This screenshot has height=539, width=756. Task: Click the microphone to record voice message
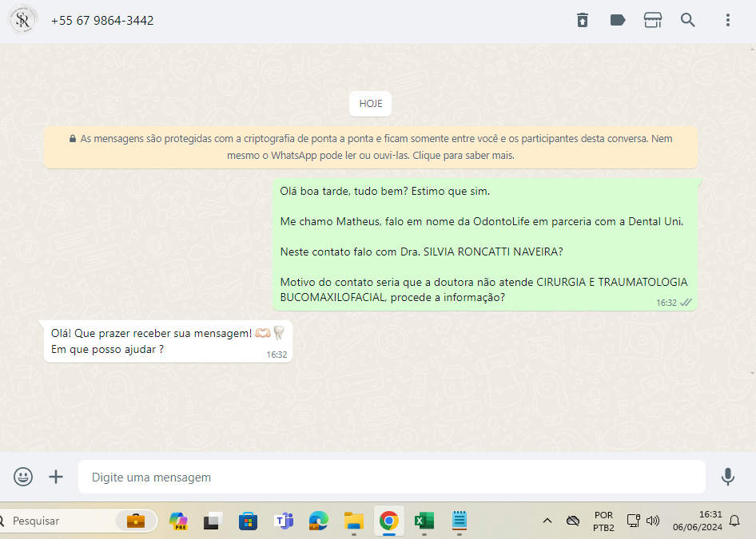pos(727,477)
